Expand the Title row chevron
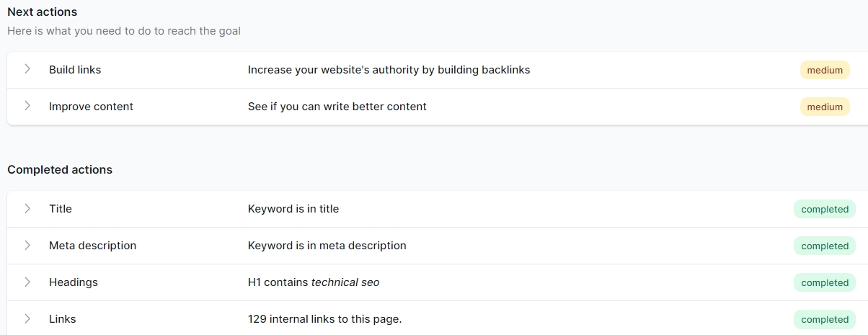 click(27, 208)
